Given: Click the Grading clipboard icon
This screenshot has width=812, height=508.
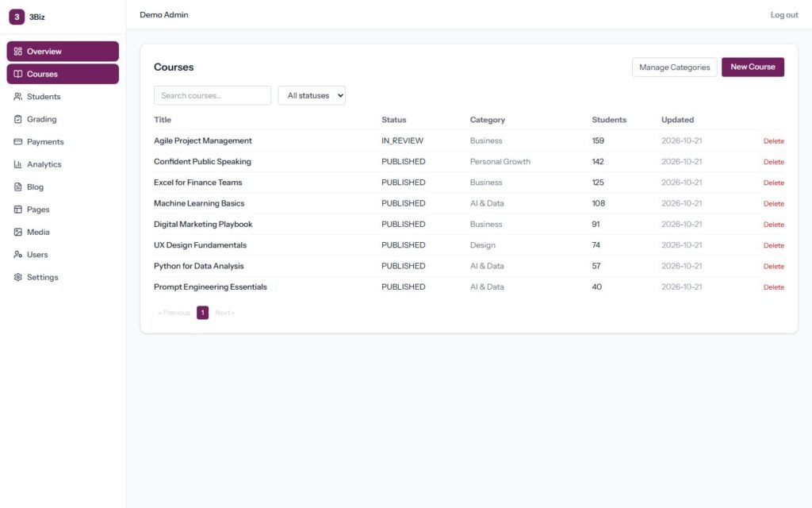Looking at the screenshot, I should pyautogui.click(x=18, y=119).
